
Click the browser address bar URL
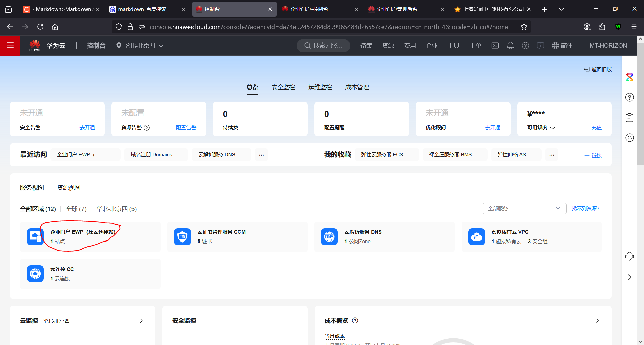tap(329, 27)
